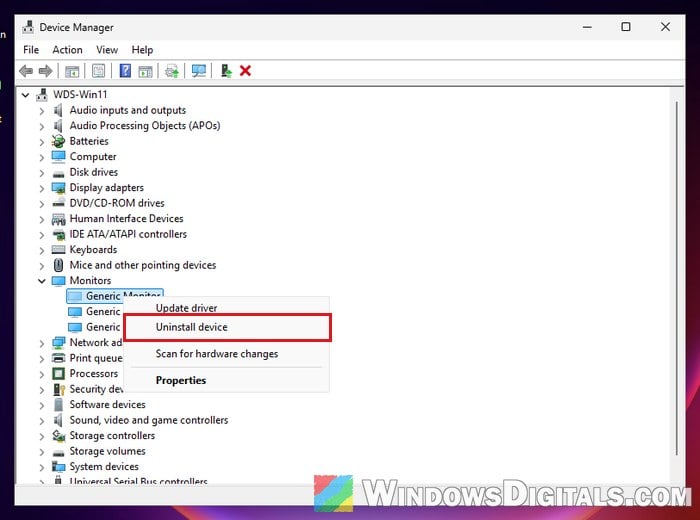Expand Audio Processing Objects (APOs) chevron

[42, 126]
